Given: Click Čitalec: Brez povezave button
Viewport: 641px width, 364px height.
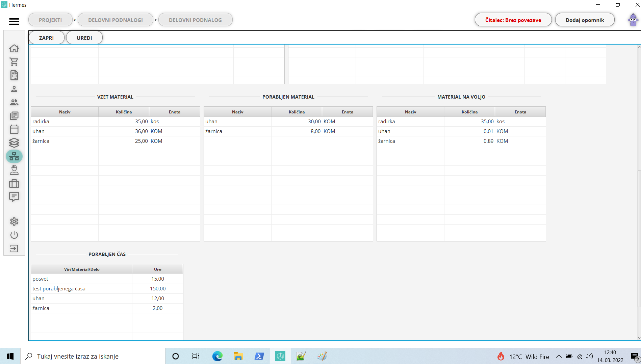Looking at the screenshot, I should [x=513, y=20].
